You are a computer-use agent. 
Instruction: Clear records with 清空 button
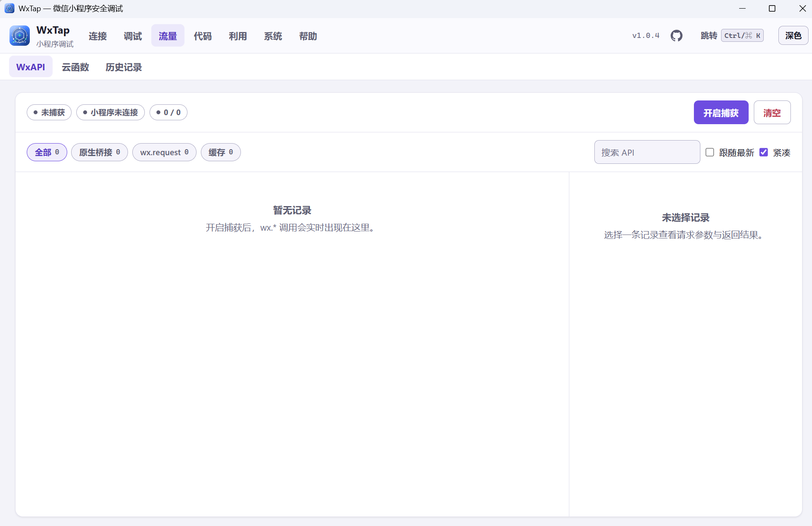click(x=772, y=113)
